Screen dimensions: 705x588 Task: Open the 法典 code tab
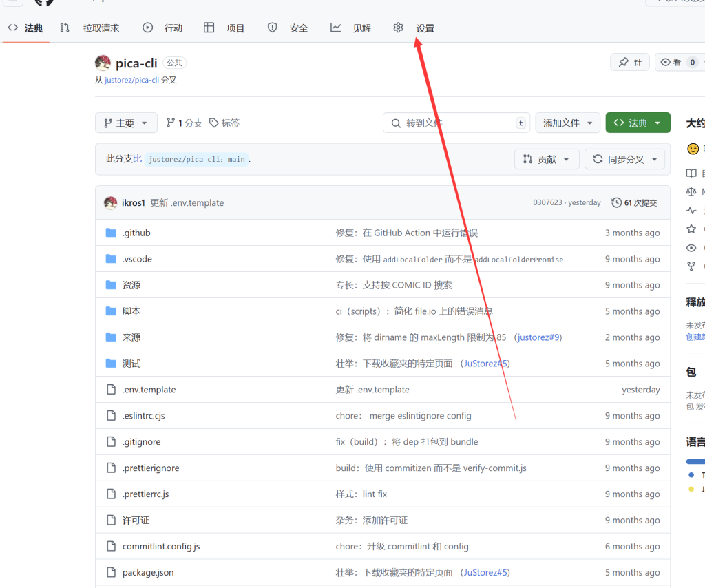click(25, 28)
